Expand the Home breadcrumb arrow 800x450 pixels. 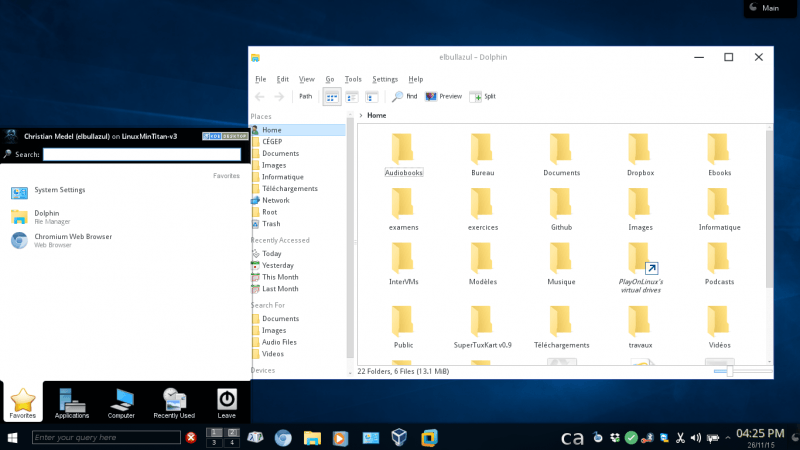(x=361, y=116)
